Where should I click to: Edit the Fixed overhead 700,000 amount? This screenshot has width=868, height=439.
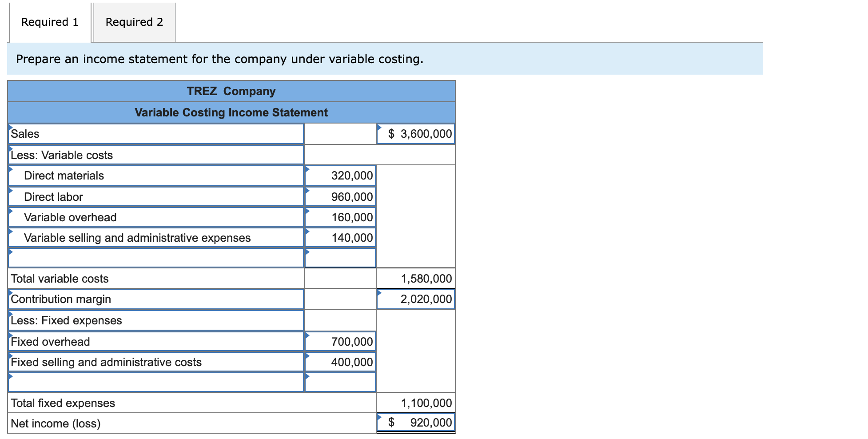pos(340,341)
